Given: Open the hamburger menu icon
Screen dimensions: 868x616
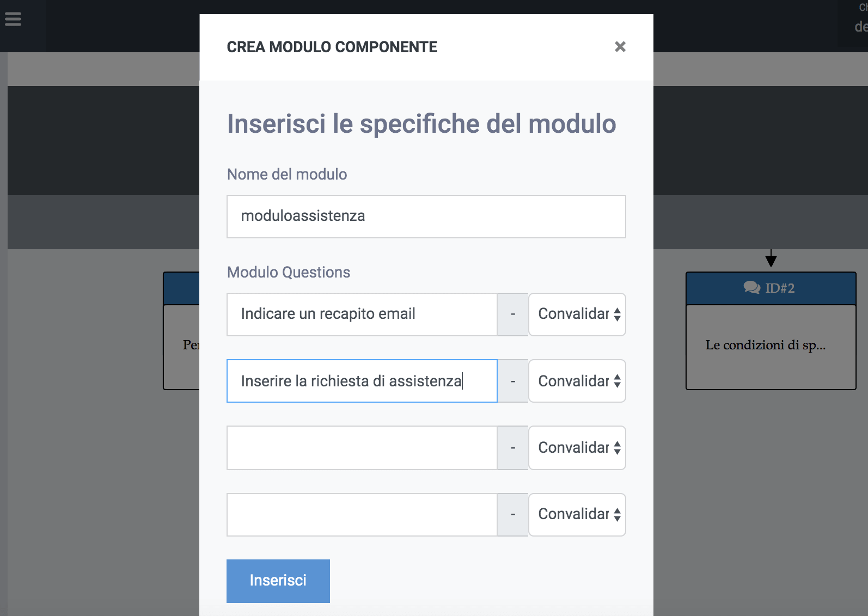Looking at the screenshot, I should point(13,19).
